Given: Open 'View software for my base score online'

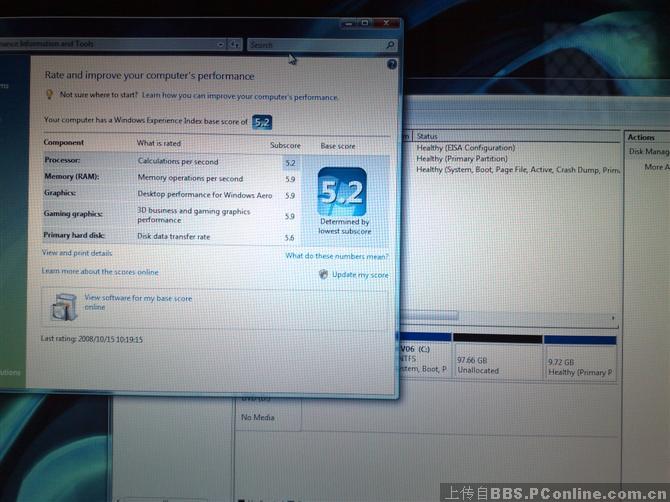Looking at the screenshot, I should coord(138,302).
